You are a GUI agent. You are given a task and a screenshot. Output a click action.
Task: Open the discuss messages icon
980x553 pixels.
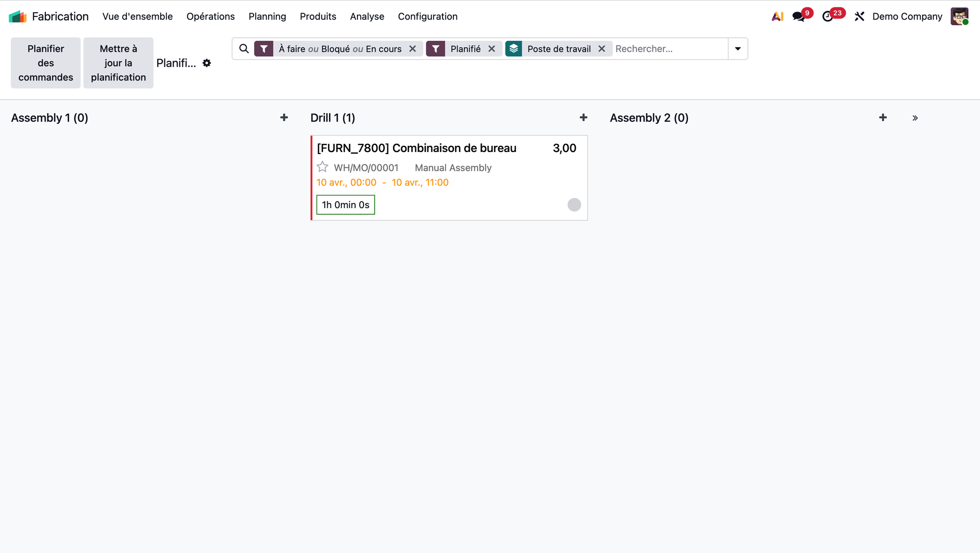[x=798, y=17]
